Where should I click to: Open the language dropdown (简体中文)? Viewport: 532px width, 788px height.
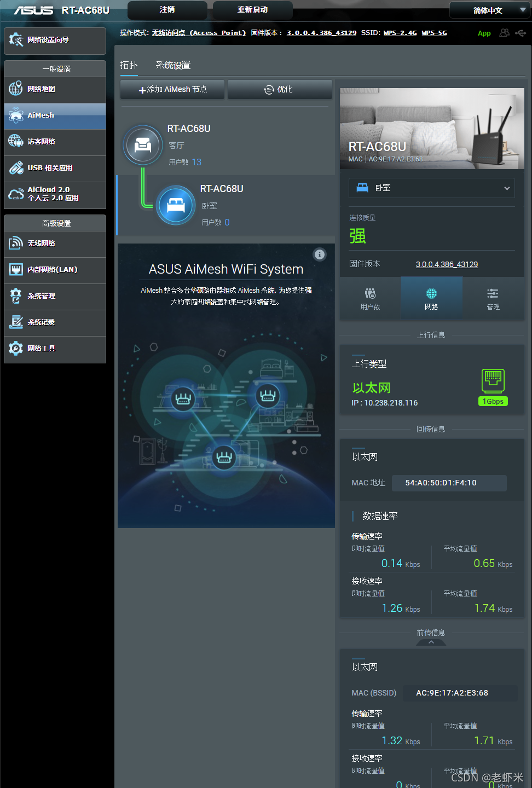(490, 10)
